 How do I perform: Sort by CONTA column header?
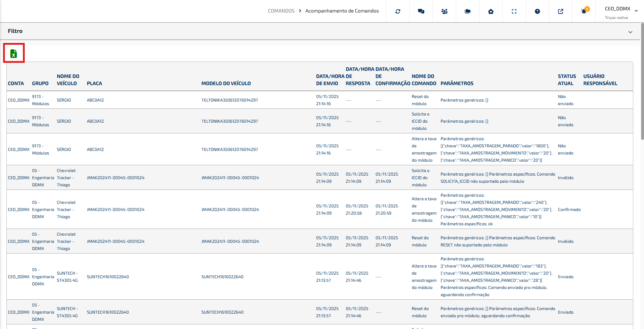coord(16,83)
